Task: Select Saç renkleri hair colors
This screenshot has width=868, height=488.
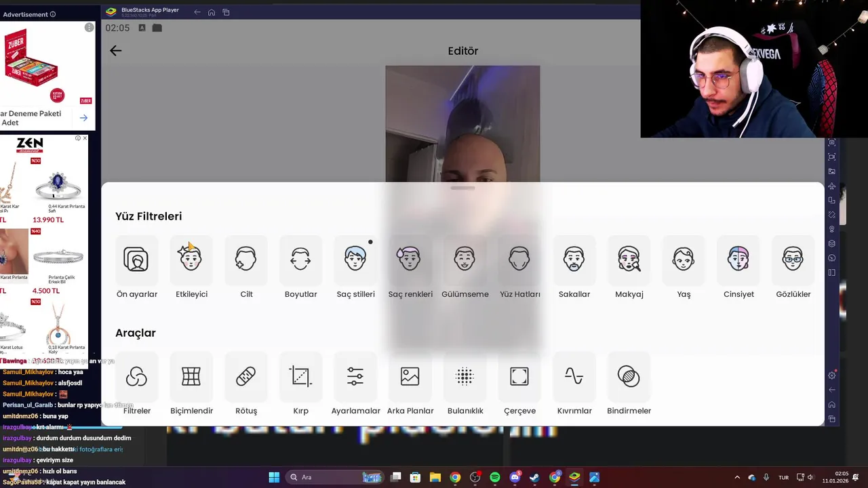Action: click(410, 268)
